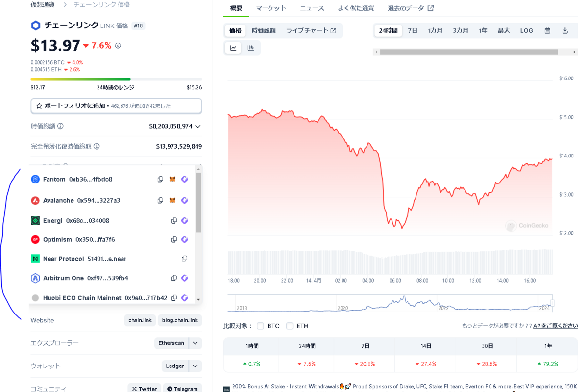Select the 時価総額 chart mode
588x392 pixels.
[x=264, y=30]
